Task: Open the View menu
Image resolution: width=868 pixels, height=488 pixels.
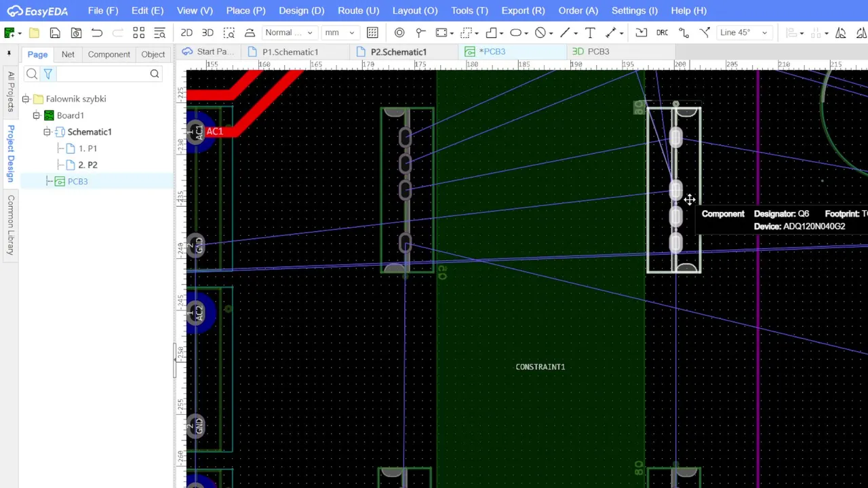Action: tap(195, 10)
